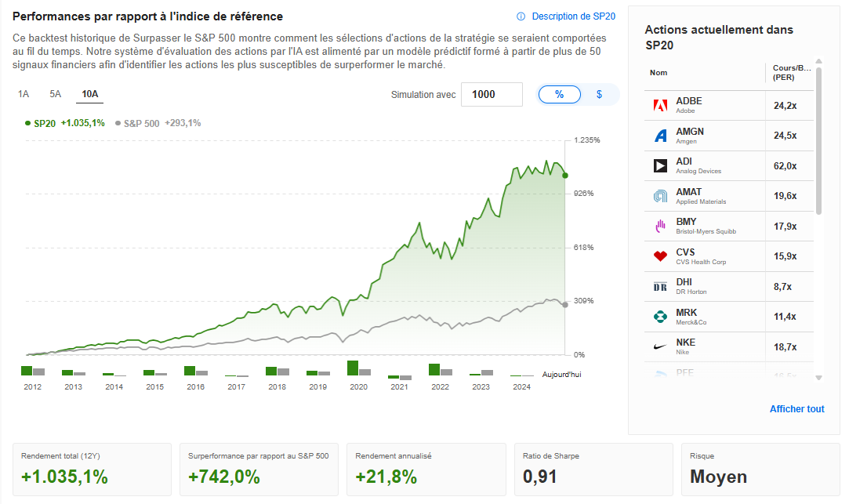Switch simulation display to dollar mode

click(x=598, y=94)
